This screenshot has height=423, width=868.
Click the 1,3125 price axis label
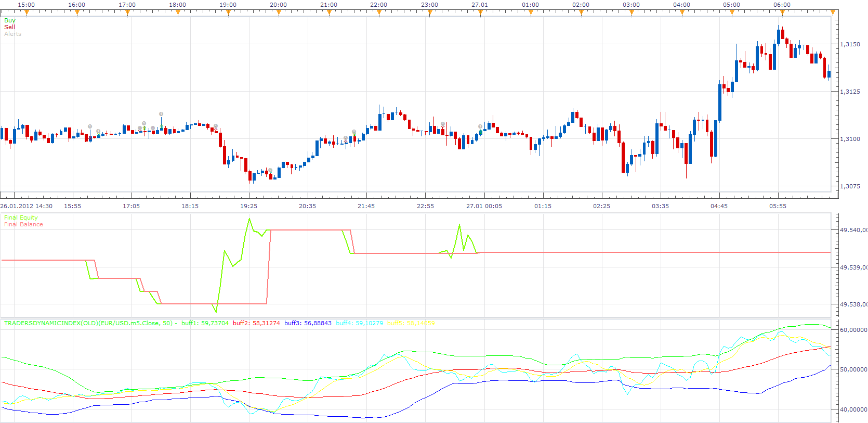coord(850,92)
